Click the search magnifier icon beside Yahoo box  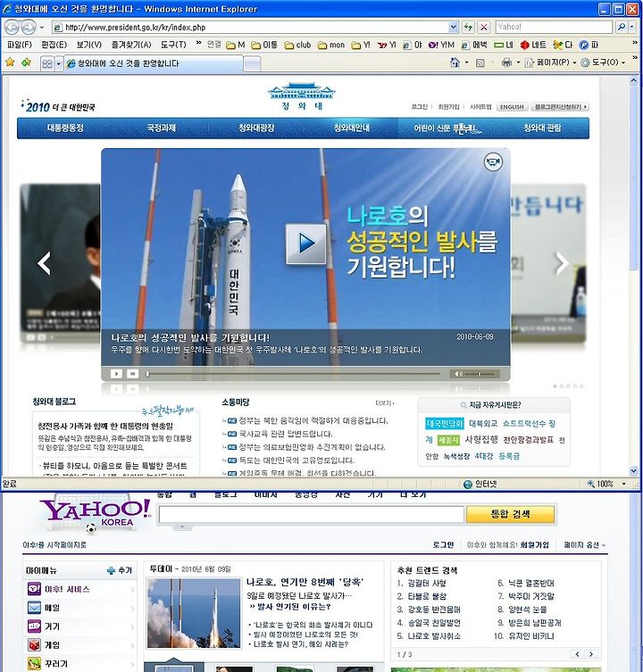click(x=622, y=27)
